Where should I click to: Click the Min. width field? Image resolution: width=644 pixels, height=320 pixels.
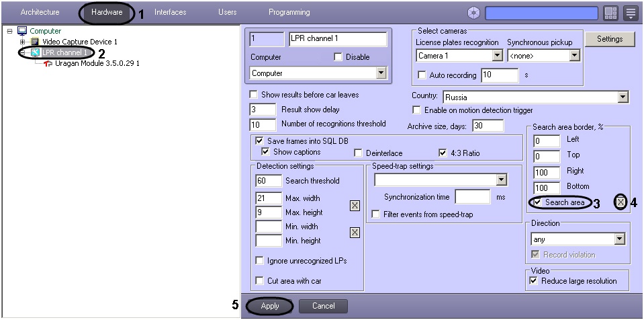pos(269,227)
